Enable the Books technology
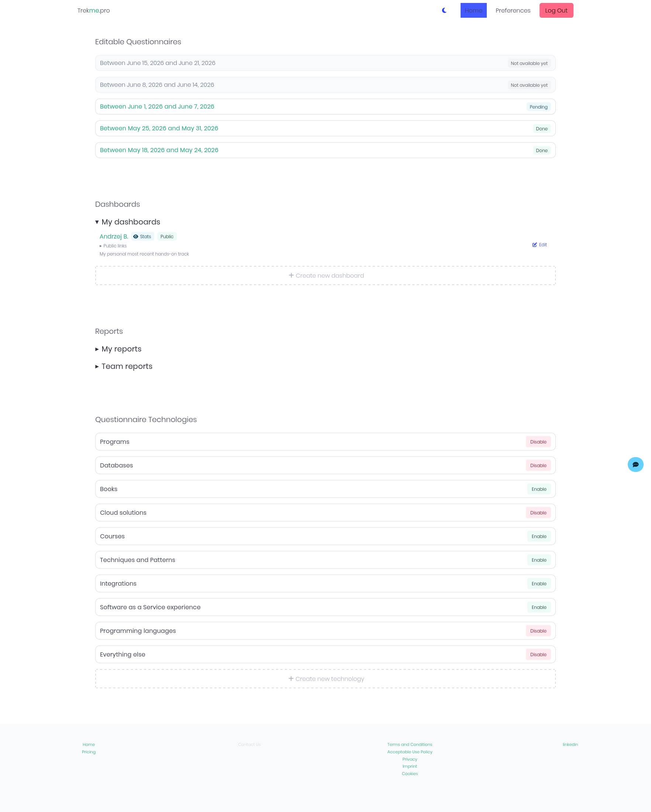 [539, 489]
